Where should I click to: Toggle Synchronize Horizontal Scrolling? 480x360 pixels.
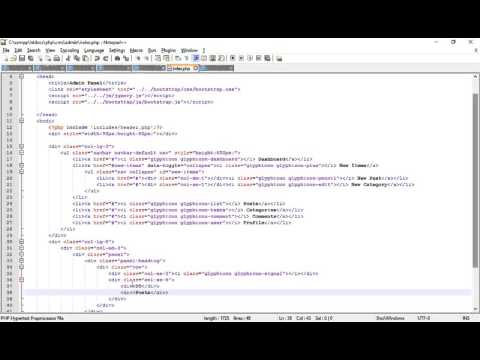(166, 58)
